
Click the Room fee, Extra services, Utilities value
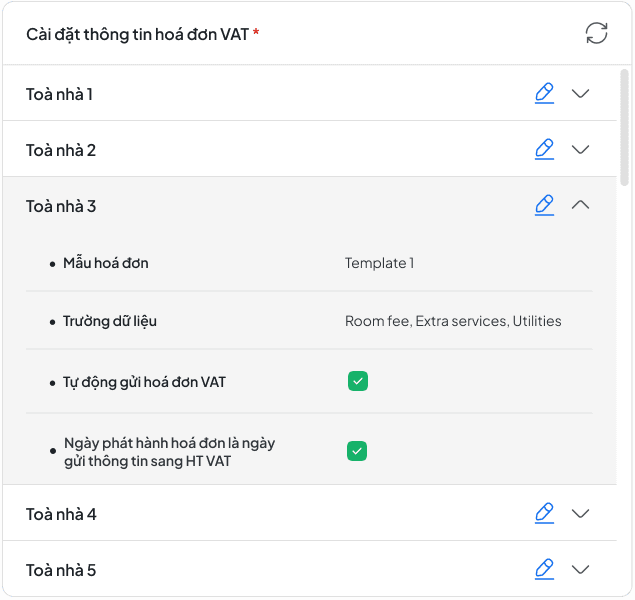pyautogui.click(x=453, y=321)
